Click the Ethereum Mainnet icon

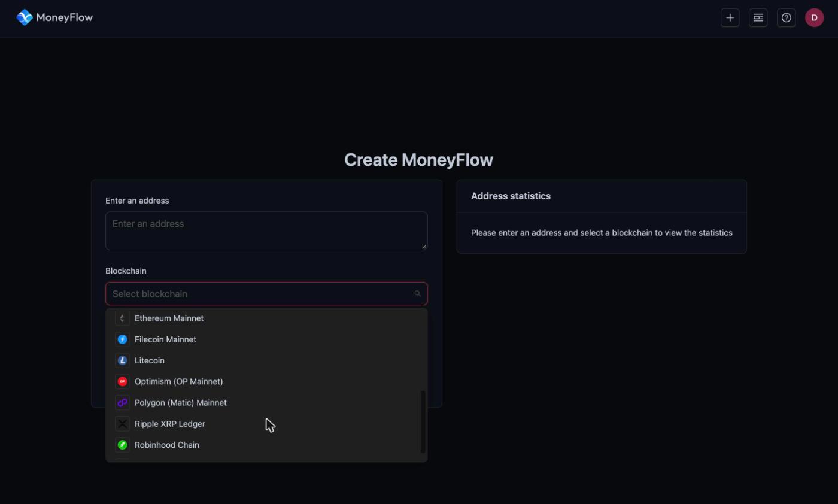coord(122,318)
